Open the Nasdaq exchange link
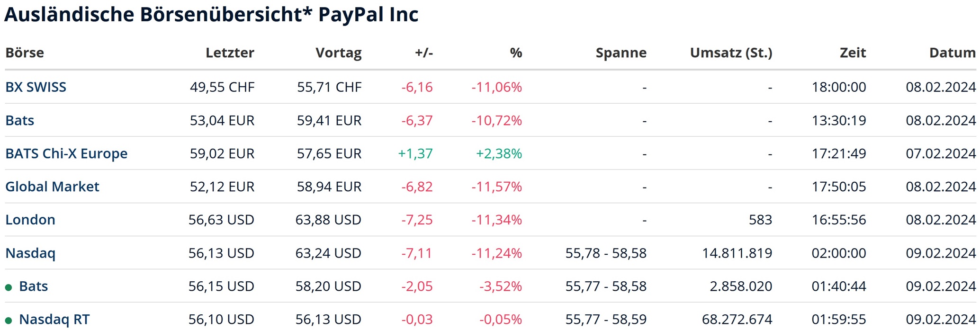Screen dimensions: 980x330 [x=30, y=253]
